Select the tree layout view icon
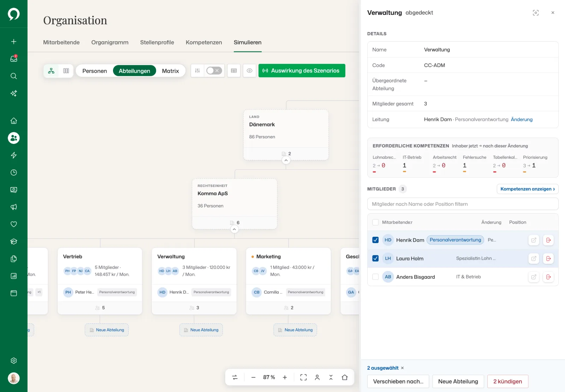 pyautogui.click(x=51, y=71)
